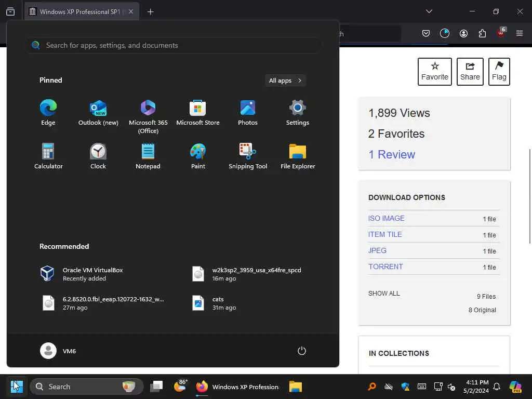Open Firefox extensions puzzle icon
The width and height of the screenshot is (532, 399).
pyautogui.click(x=482, y=33)
